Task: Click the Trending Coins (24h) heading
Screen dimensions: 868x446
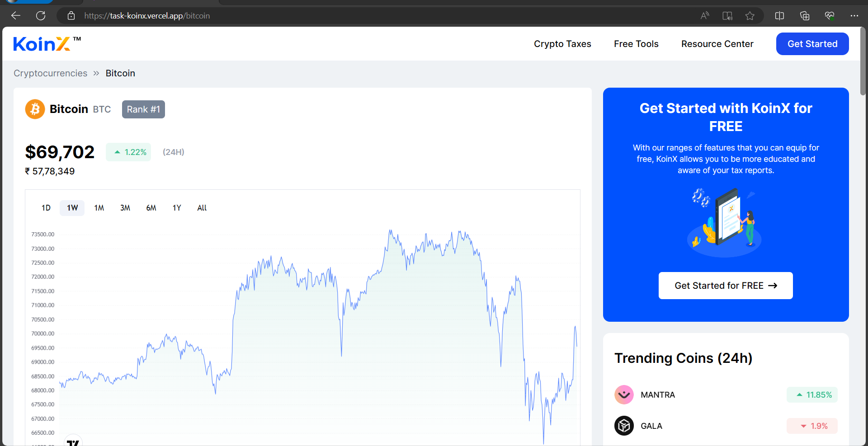Action: click(683, 358)
